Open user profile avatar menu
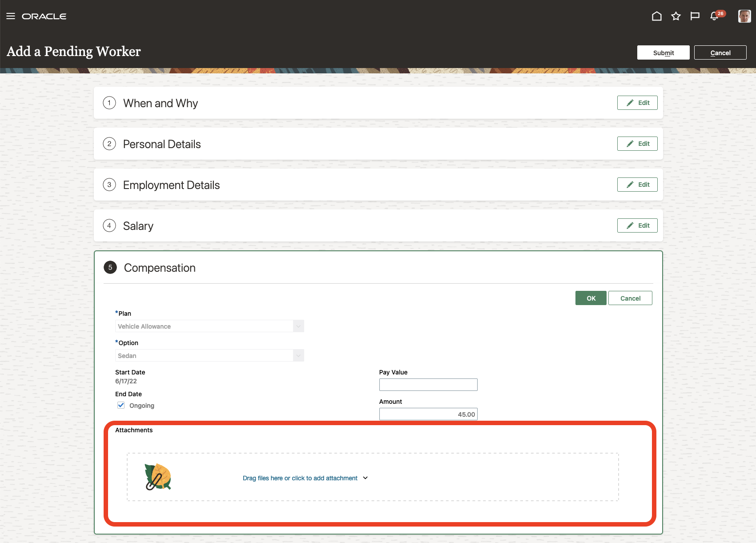The height and width of the screenshot is (543, 756). (744, 16)
